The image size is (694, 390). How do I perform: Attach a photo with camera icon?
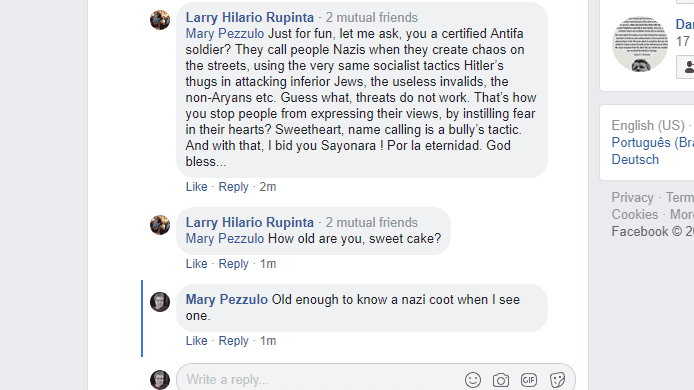pyautogui.click(x=501, y=380)
